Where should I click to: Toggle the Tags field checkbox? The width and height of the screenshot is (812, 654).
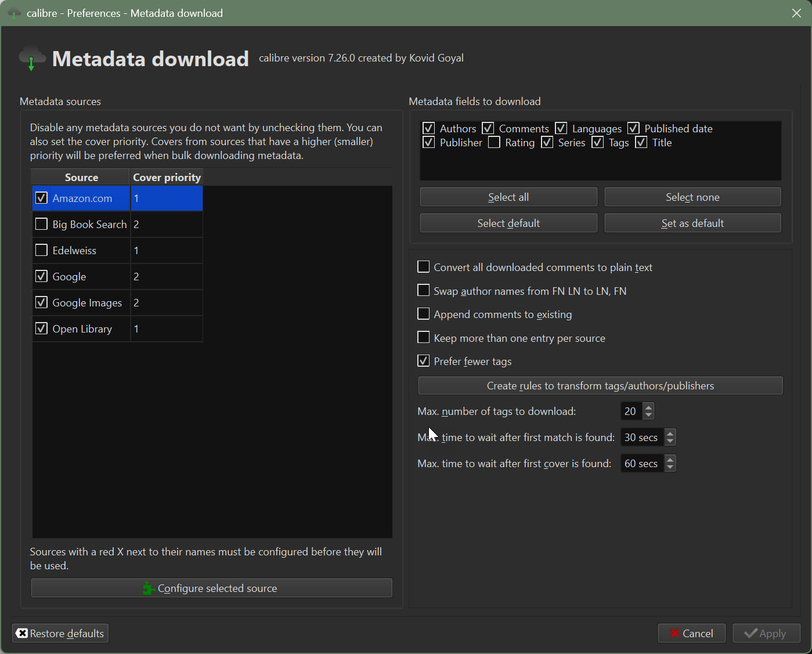(598, 142)
